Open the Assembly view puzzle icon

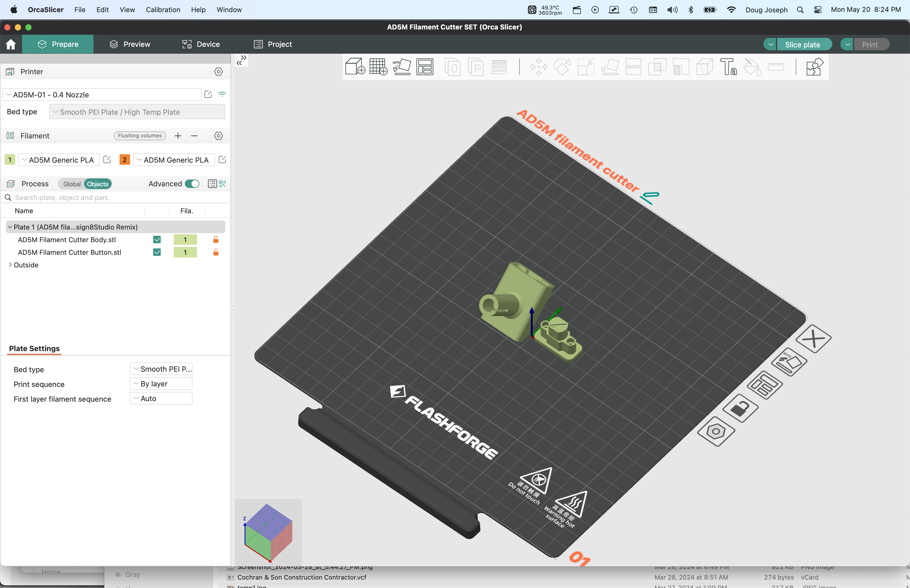point(814,67)
